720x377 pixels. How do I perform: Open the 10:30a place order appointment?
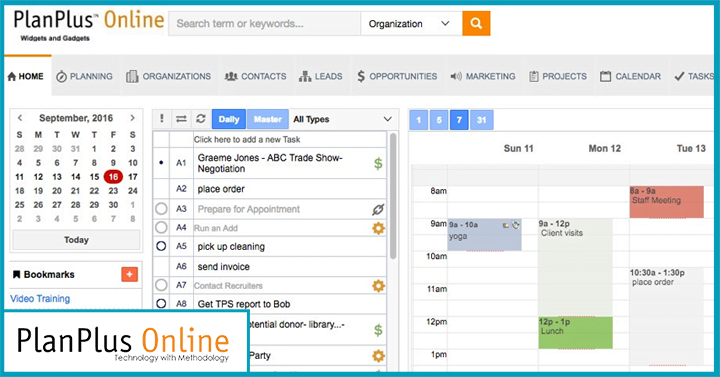pos(666,316)
